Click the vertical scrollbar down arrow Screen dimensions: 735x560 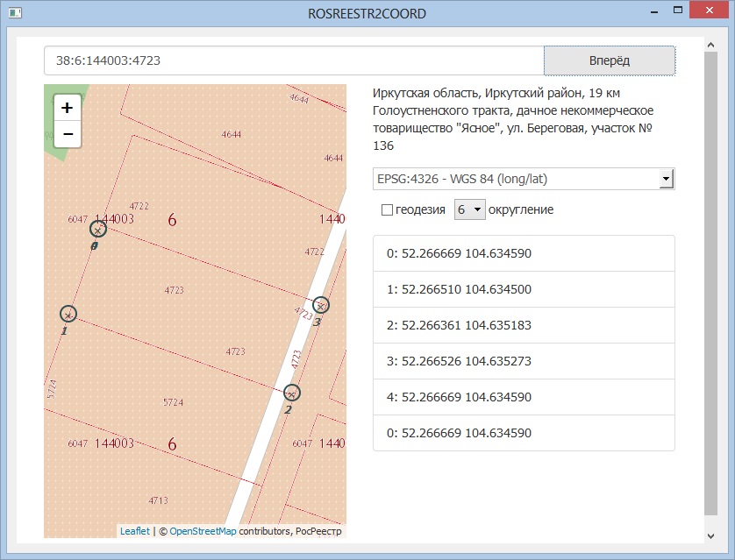(x=710, y=535)
